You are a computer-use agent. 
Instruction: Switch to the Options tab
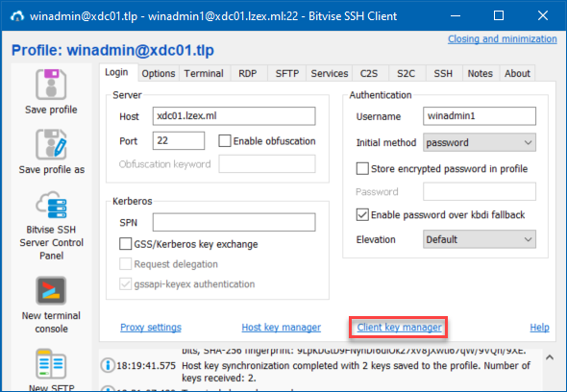[159, 73]
